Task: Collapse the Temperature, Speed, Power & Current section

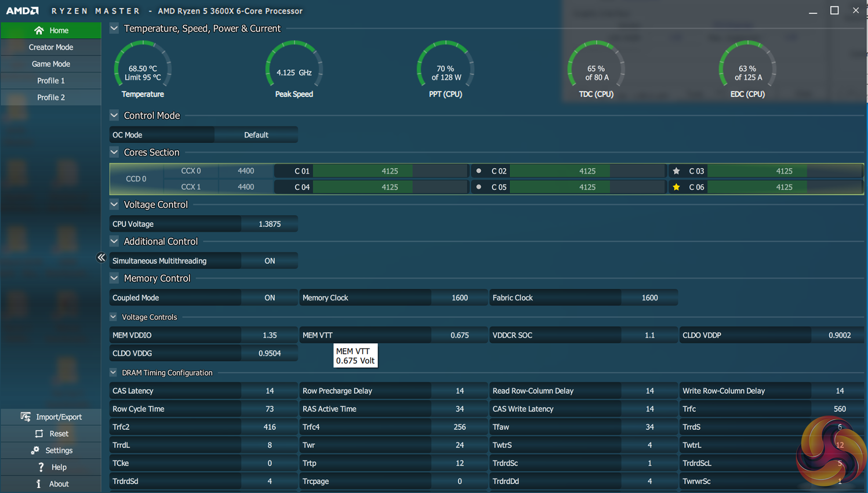Action: [x=114, y=29]
